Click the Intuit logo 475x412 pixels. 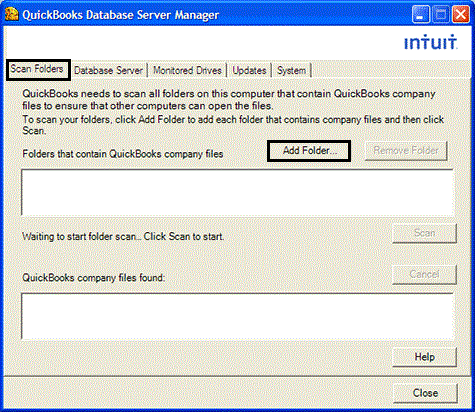click(430, 42)
